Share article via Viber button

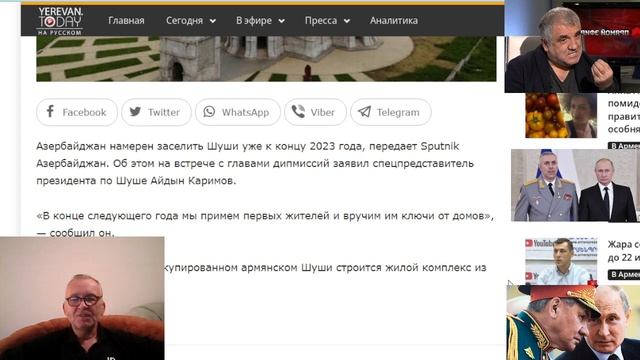pyautogui.click(x=316, y=112)
